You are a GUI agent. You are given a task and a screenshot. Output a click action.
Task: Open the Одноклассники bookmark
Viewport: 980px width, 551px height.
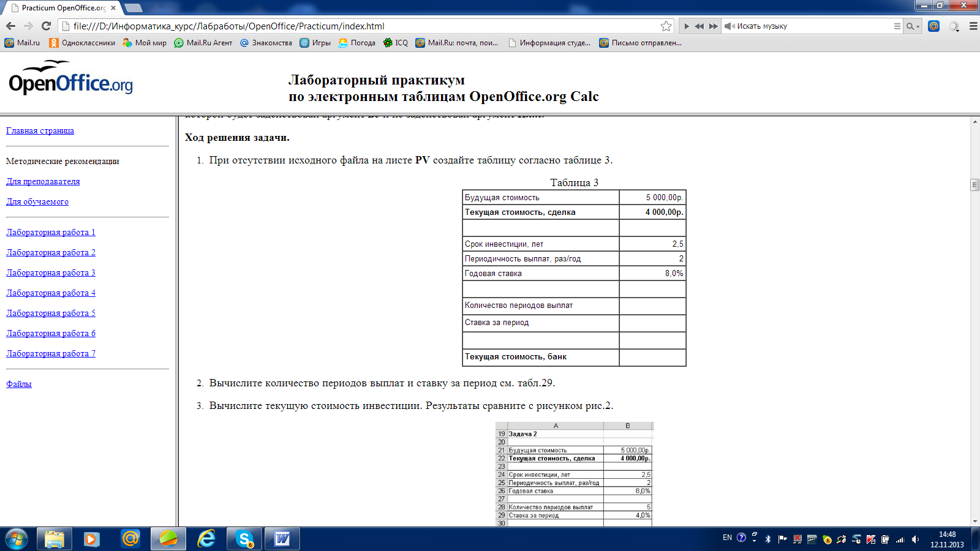pyautogui.click(x=82, y=43)
